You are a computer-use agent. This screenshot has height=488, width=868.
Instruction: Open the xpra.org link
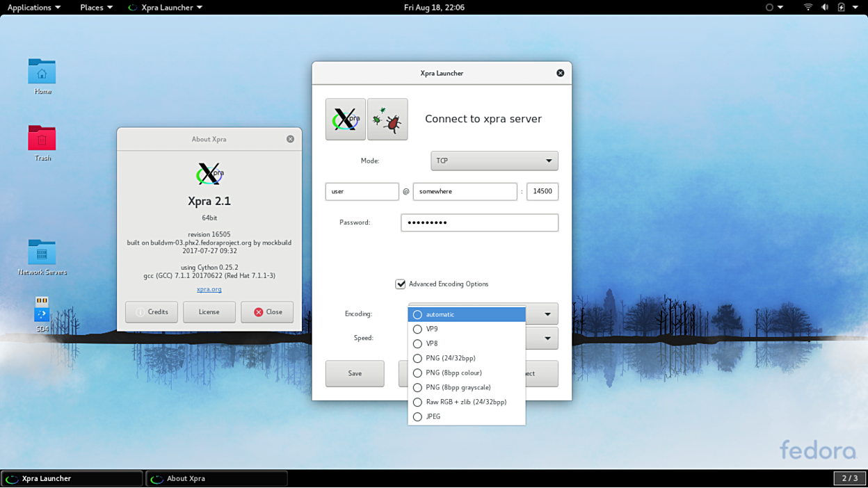coord(209,289)
